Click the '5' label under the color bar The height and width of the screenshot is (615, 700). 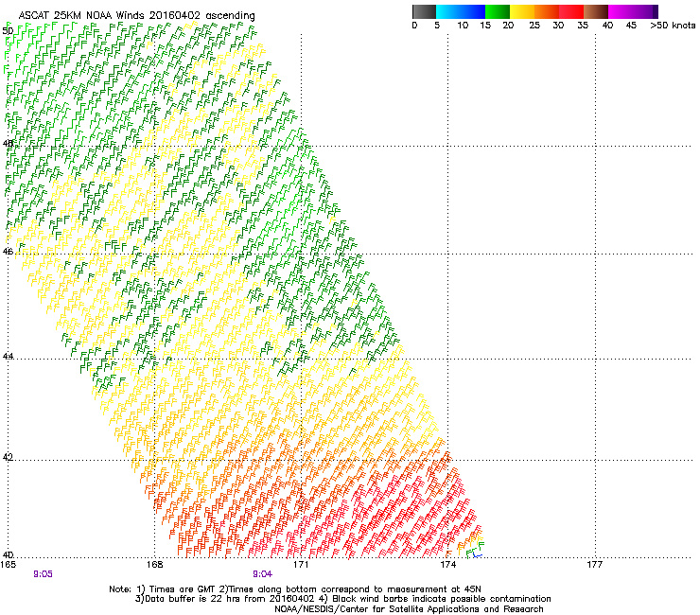[437, 26]
